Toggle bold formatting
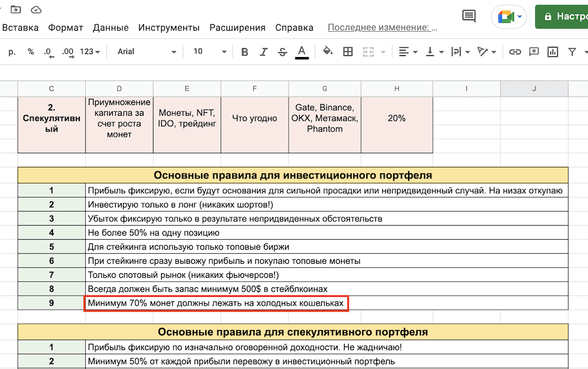The image size is (588, 369). 245,52
